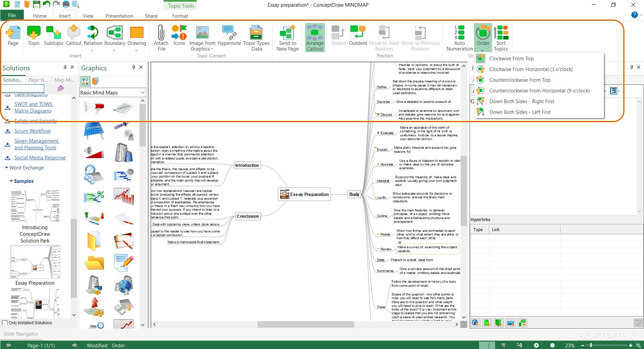Click the Relation tool icon
The width and height of the screenshot is (644, 349).
[x=93, y=33]
